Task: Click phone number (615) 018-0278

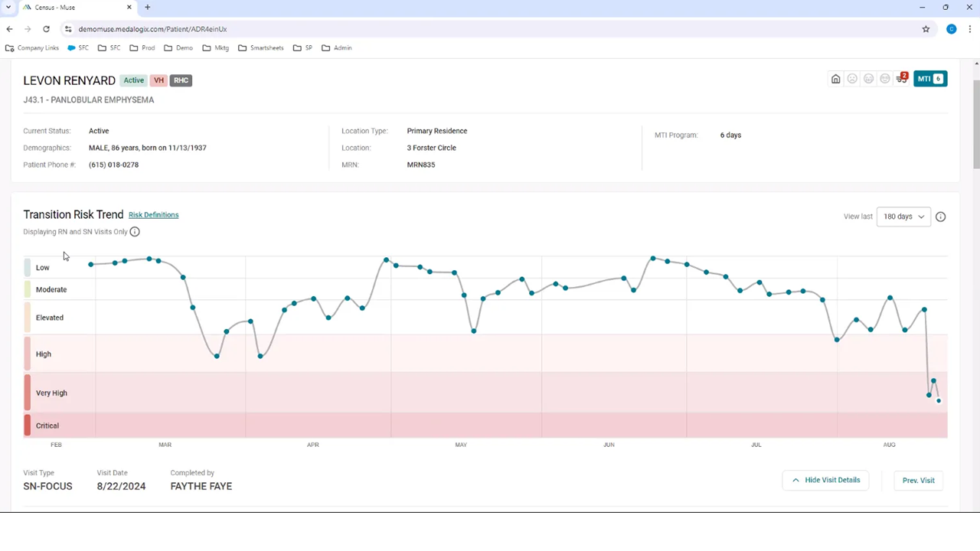Action: tap(113, 165)
